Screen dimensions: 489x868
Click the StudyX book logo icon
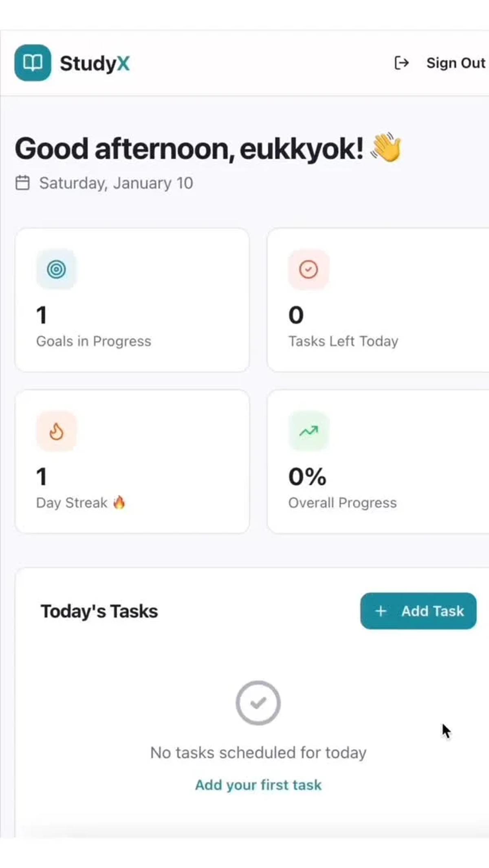point(33,63)
